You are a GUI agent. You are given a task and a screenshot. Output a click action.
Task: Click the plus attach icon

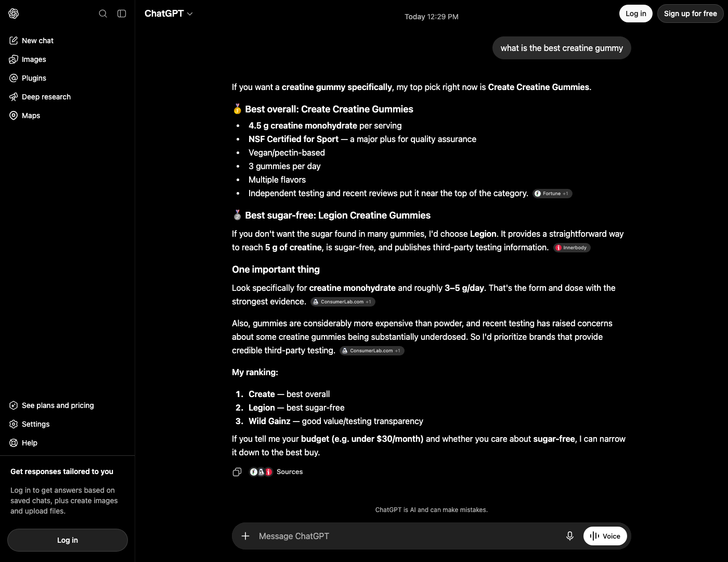245,536
